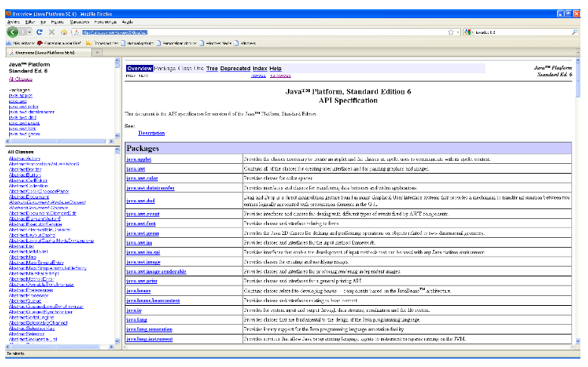
Task: Stop loading the page
Action: (51, 32)
